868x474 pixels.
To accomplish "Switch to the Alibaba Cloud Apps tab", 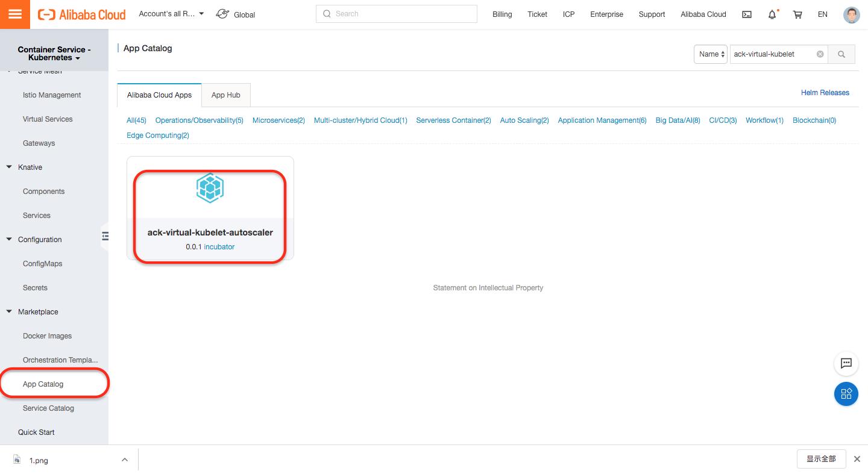I will click(x=159, y=95).
